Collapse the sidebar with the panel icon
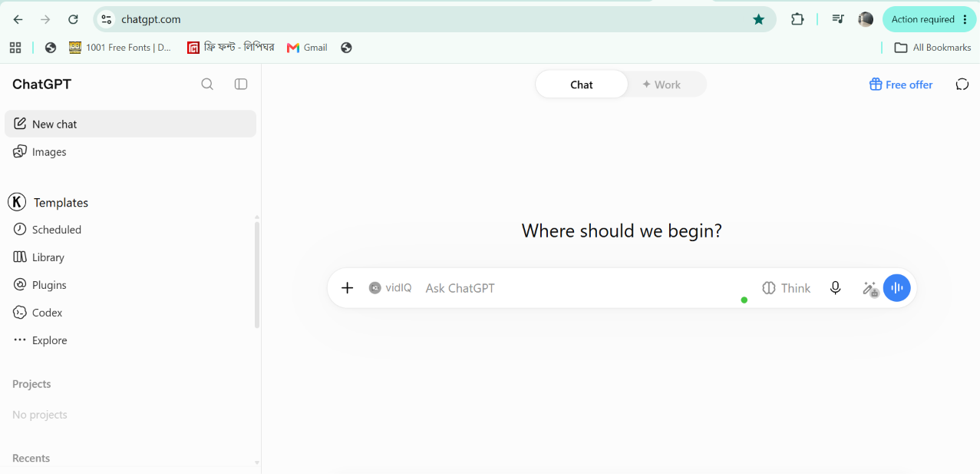 click(x=241, y=85)
